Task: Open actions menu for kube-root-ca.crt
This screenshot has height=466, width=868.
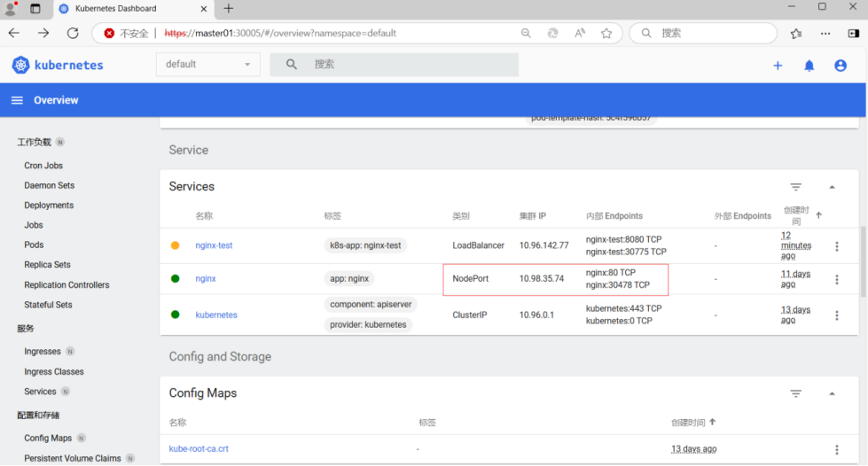Action: [x=836, y=449]
